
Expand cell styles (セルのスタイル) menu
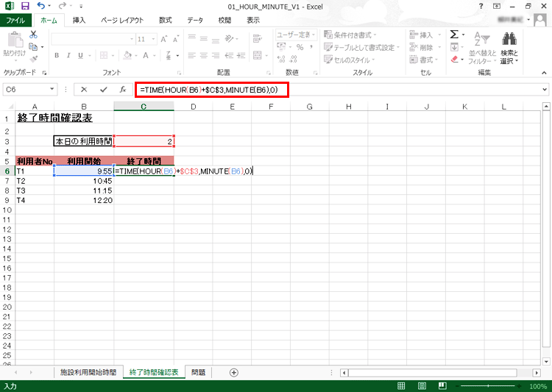click(349, 60)
